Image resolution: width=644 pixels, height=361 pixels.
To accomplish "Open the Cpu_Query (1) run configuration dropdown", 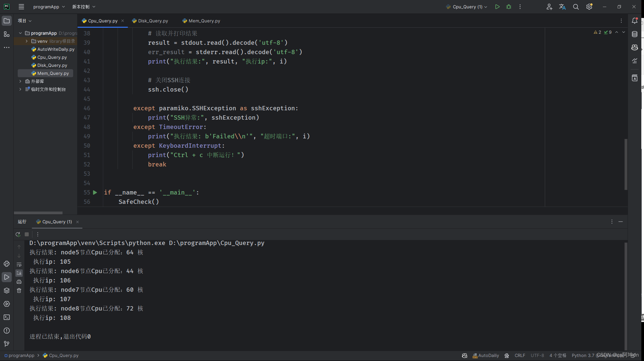I will (467, 7).
